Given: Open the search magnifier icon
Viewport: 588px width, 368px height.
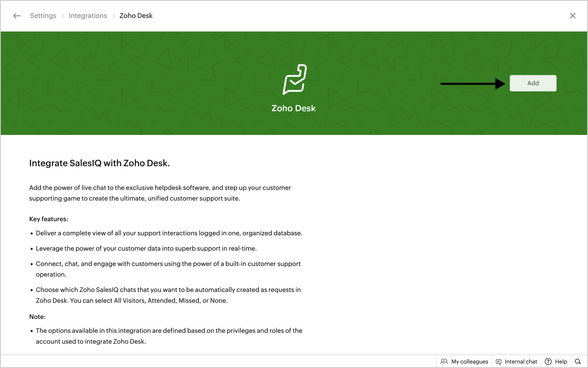Looking at the screenshot, I should pos(578,361).
